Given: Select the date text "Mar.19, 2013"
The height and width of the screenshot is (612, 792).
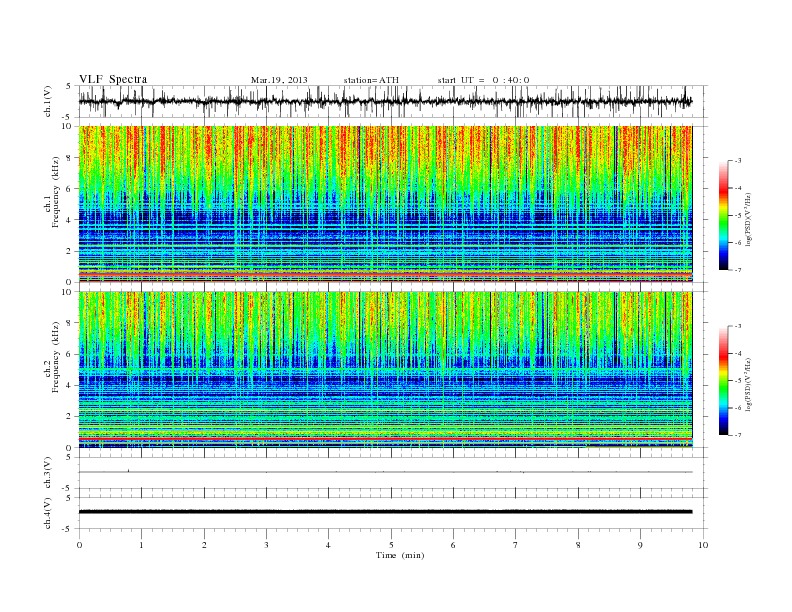Looking at the screenshot, I should [x=279, y=80].
